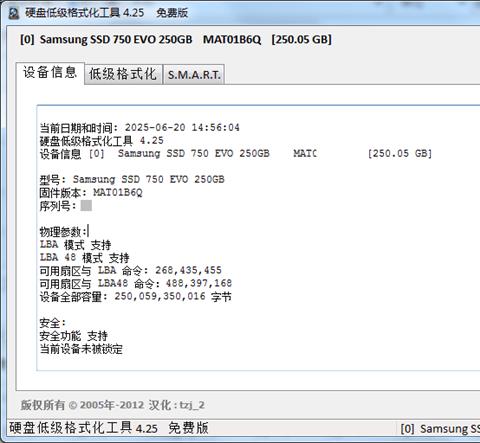Click the LBA 模式 支持 line
Screen dimensions: 480x443
(75, 245)
